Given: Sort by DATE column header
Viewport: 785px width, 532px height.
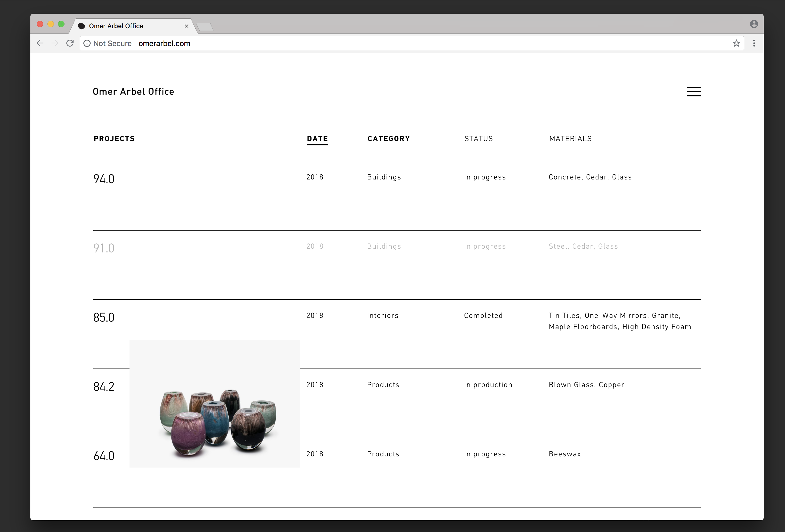Looking at the screenshot, I should 318,139.
